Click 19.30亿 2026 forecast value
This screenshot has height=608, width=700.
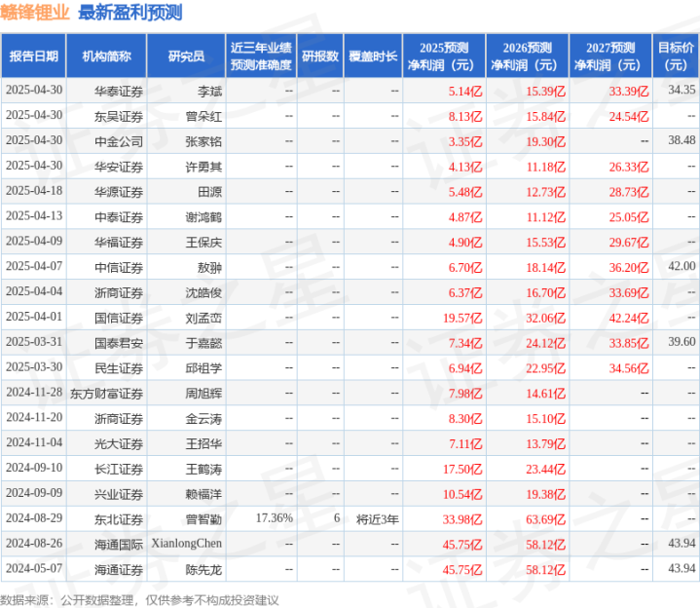click(546, 142)
